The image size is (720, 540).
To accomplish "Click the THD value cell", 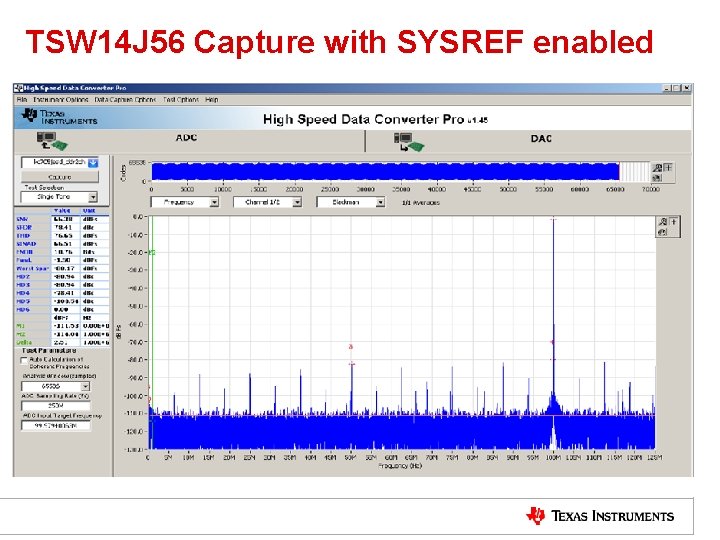I will pyautogui.click(x=65, y=236).
